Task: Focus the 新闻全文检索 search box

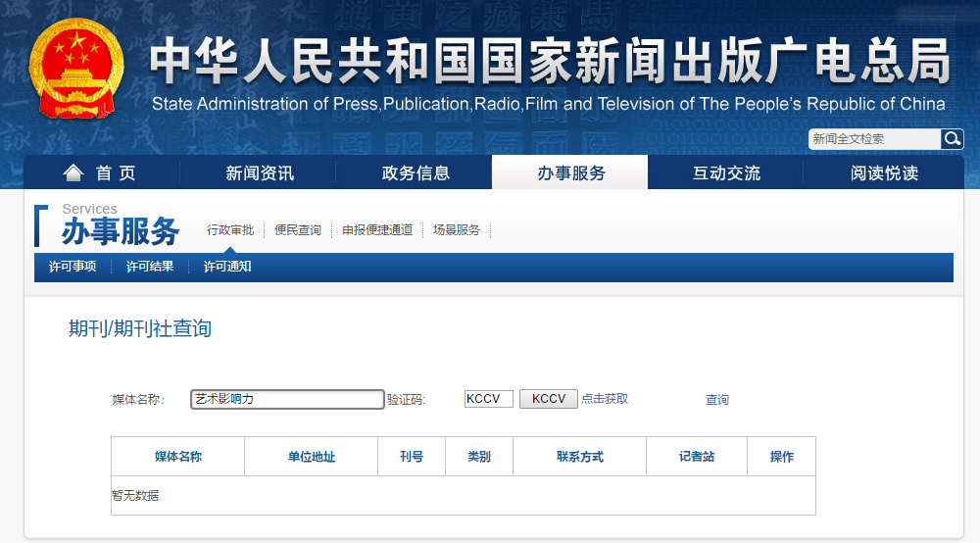Action: (874, 139)
